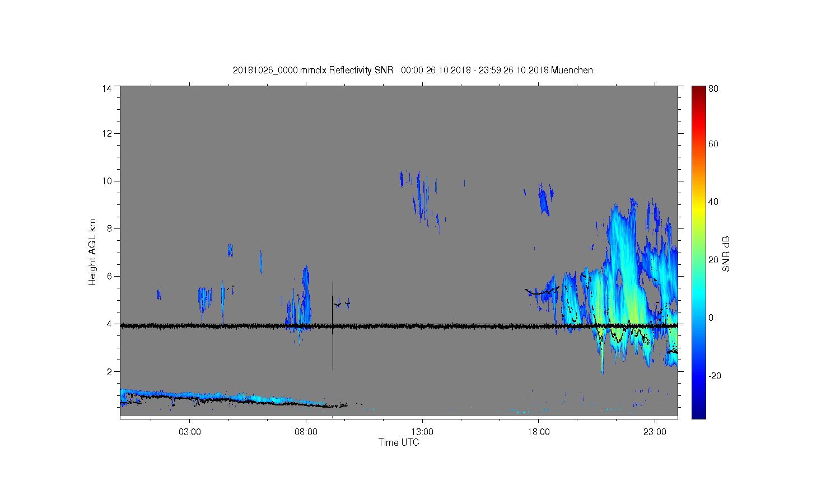Click the low cloud layer below 2 km

[224, 398]
